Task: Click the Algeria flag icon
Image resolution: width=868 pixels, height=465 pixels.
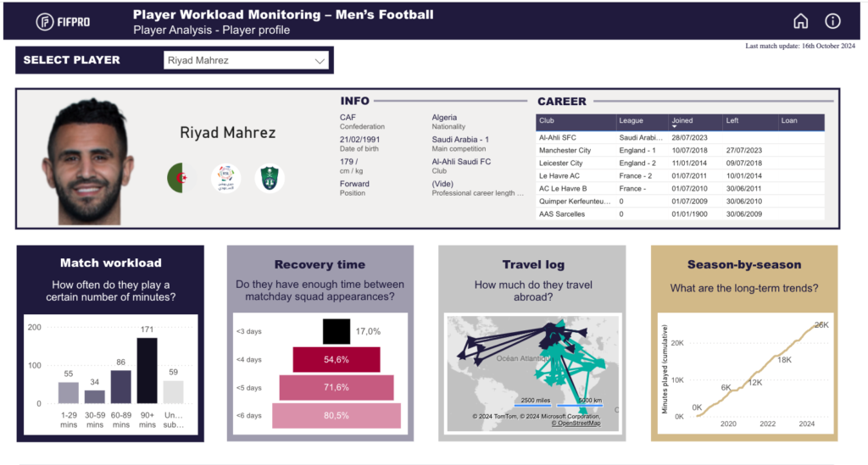Action: click(179, 178)
